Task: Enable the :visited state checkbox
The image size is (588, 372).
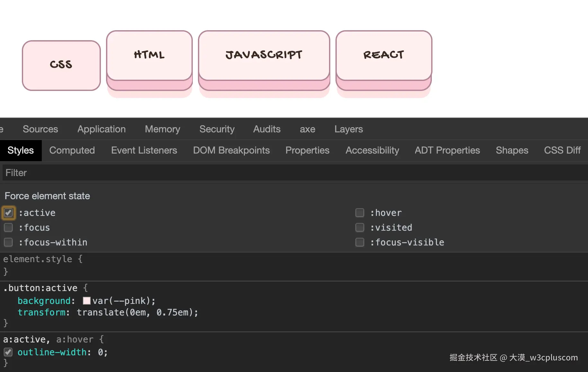Action: 360,227
